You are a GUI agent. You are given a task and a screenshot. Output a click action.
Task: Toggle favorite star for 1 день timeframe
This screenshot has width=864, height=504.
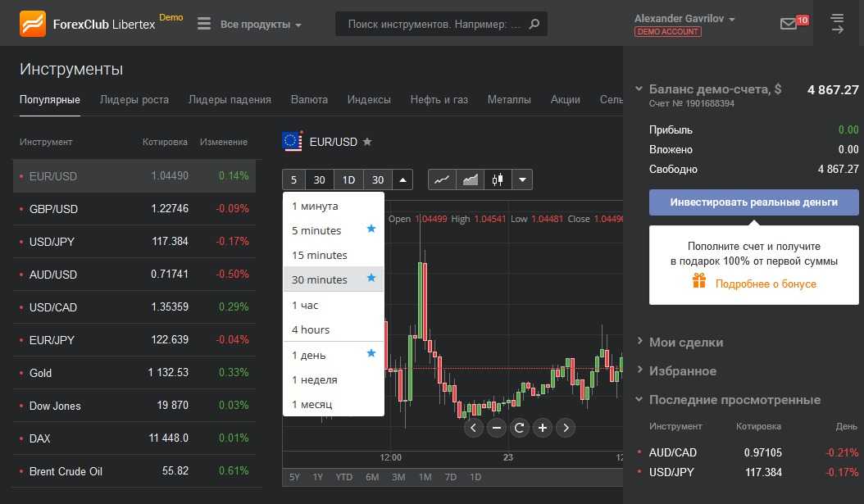pyautogui.click(x=371, y=353)
